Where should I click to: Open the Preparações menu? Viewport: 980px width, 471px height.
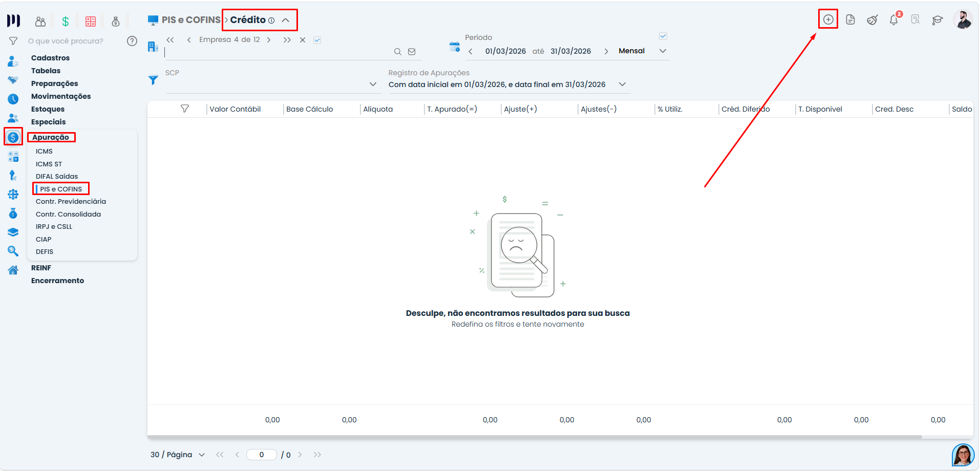pyautogui.click(x=54, y=83)
